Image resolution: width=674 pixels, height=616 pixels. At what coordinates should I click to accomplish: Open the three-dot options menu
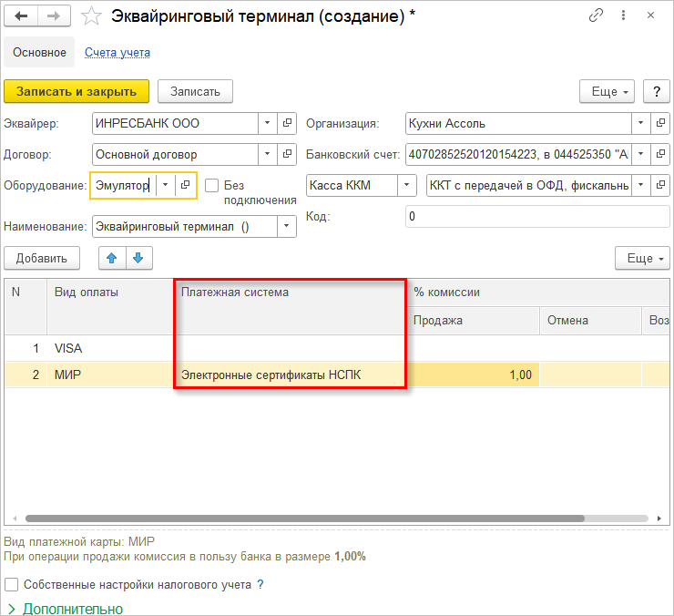tap(623, 15)
